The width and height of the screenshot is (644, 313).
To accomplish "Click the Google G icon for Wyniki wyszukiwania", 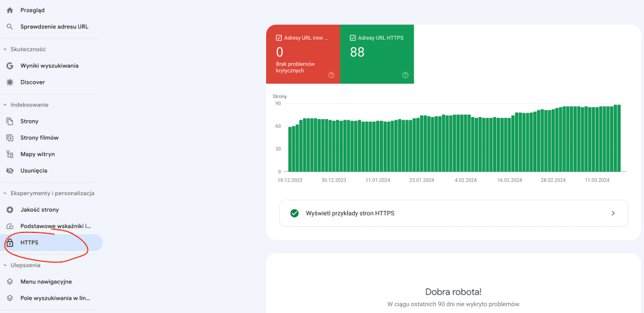I will (10, 65).
